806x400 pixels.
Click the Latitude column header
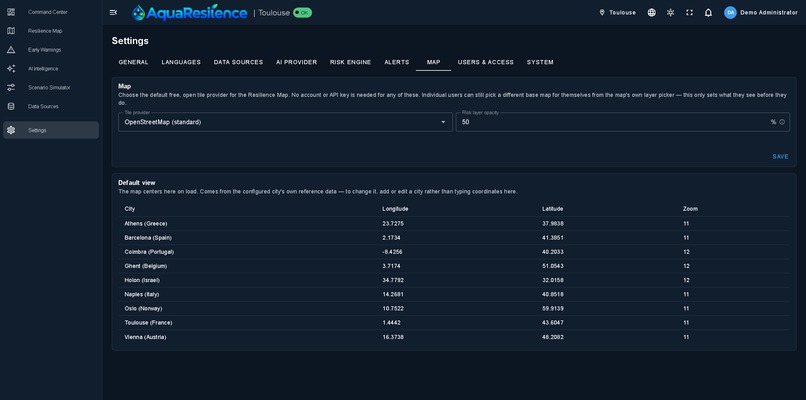coord(553,209)
